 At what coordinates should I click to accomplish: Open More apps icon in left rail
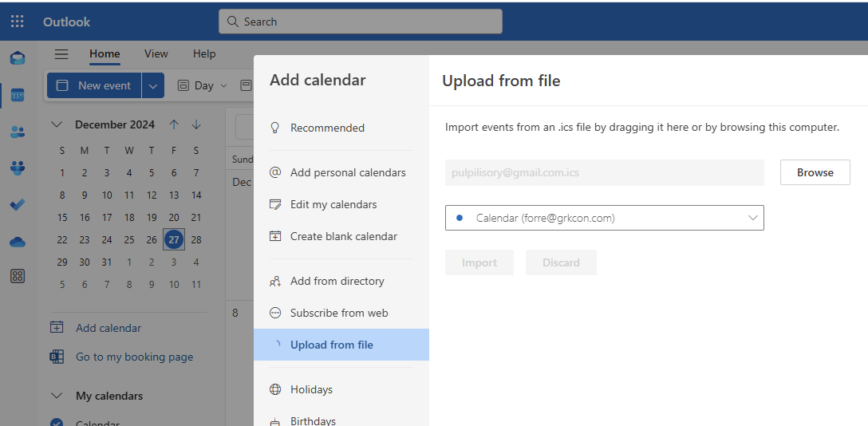coord(18,276)
